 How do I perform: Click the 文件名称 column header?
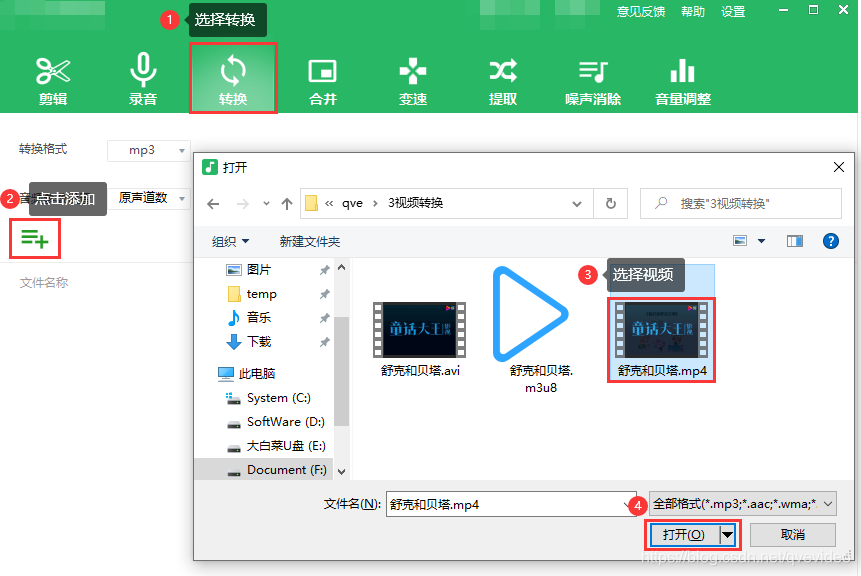coord(44,283)
